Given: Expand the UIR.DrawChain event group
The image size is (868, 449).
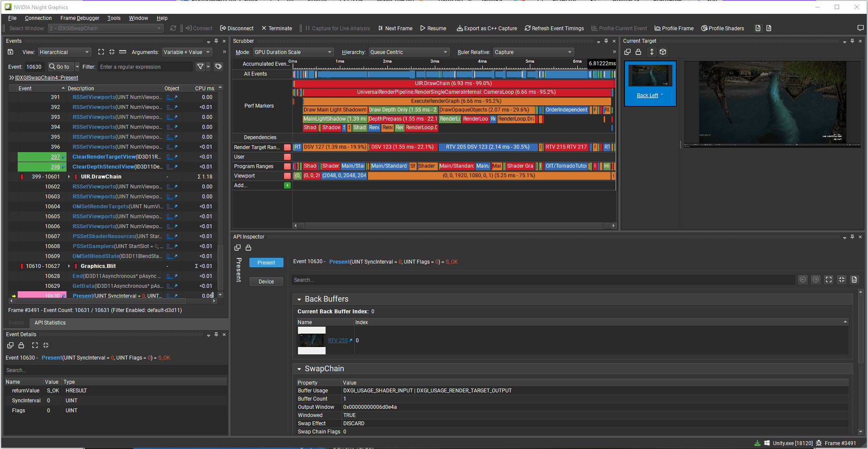Looking at the screenshot, I should coord(69,177).
